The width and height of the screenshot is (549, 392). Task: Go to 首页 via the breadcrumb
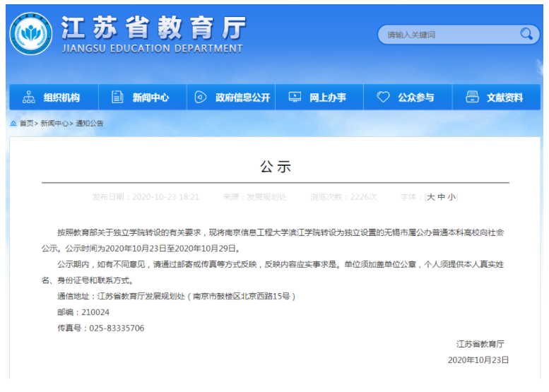click(26, 124)
